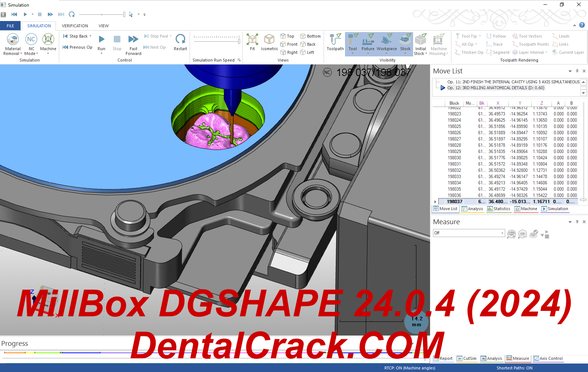
Task: Click the second measure tool icon
Action: pos(522,234)
